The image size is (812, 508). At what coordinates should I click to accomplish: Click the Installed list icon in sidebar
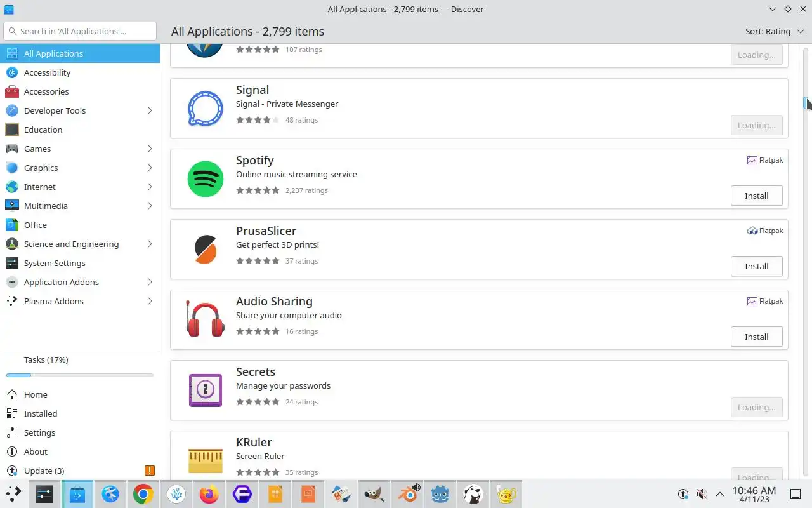click(x=12, y=413)
